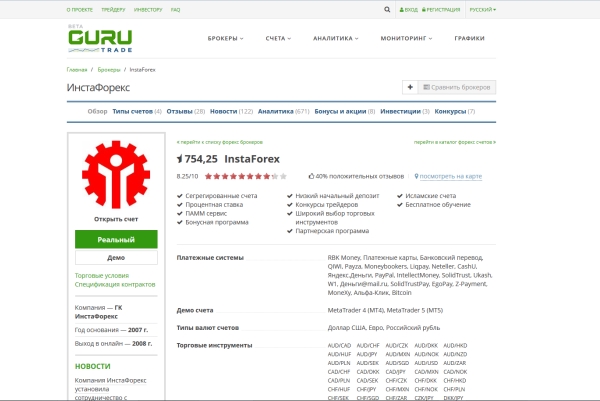Screen dimensions: 600x401
Task: Click the Конкурсы трейдеров checkmark
Action: tap(290, 204)
